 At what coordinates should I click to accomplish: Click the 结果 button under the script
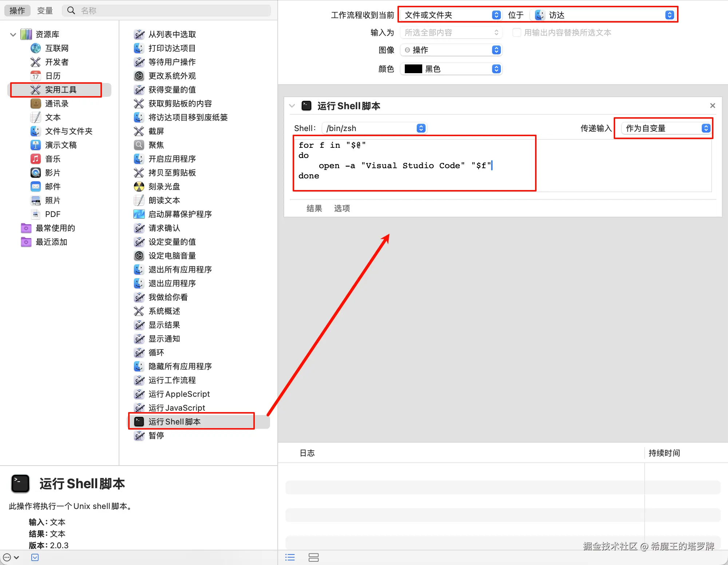[314, 208]
